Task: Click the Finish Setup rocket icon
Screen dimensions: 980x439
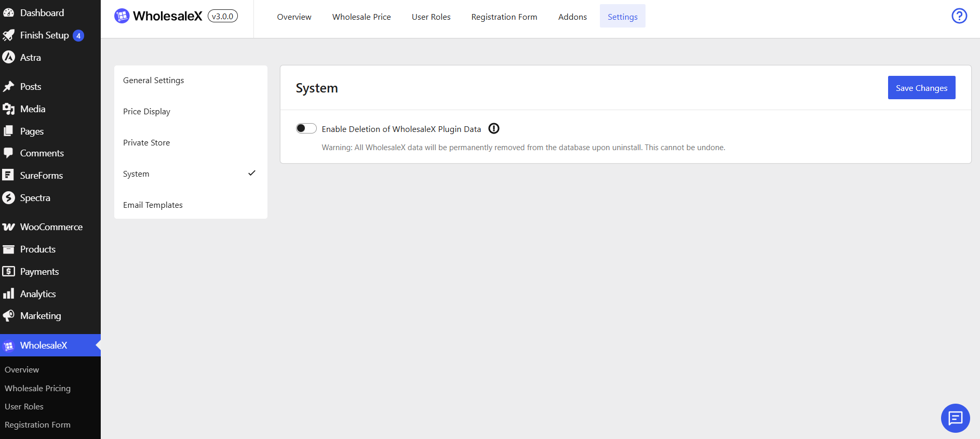Action: pyautogui.click(x=8, y=35)
